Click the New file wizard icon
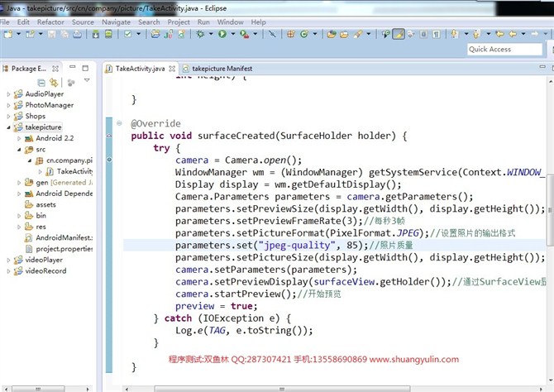The width and height of the screenshot is (554, 392). click(7, 34)
